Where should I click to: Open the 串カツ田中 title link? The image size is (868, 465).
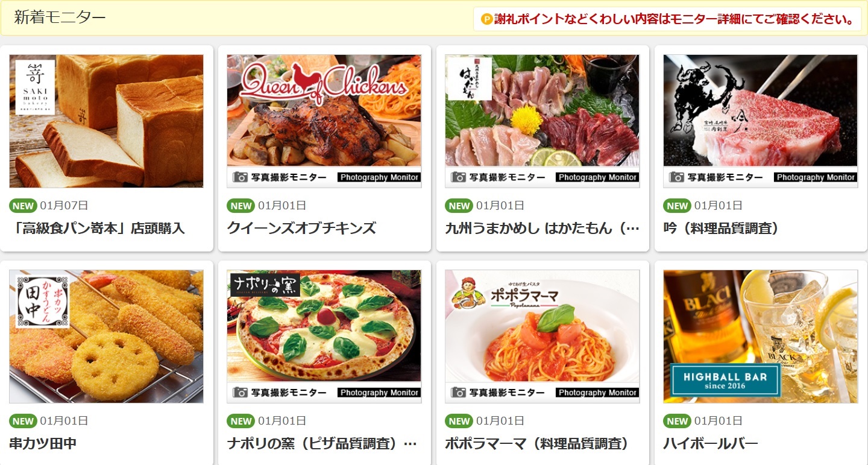coord(43,444)
